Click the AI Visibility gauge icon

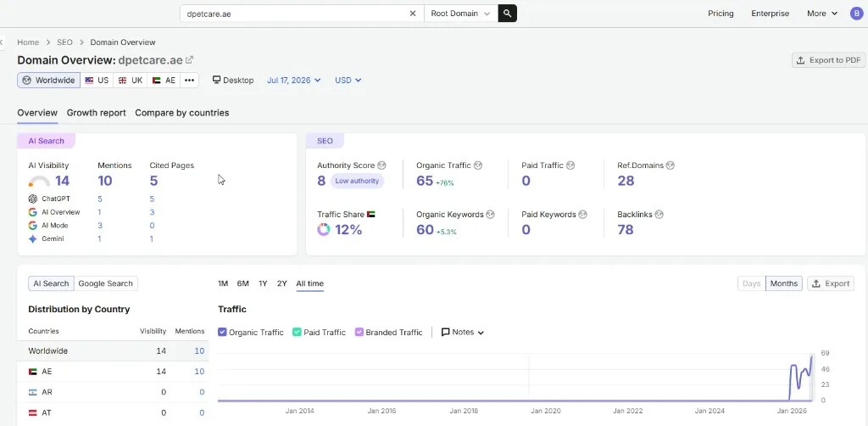tap(39, 181)
